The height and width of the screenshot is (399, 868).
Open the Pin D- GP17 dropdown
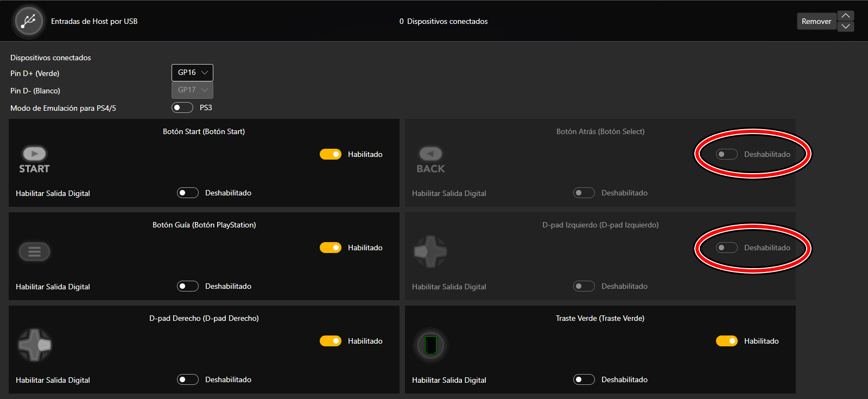tap(192, 90)
